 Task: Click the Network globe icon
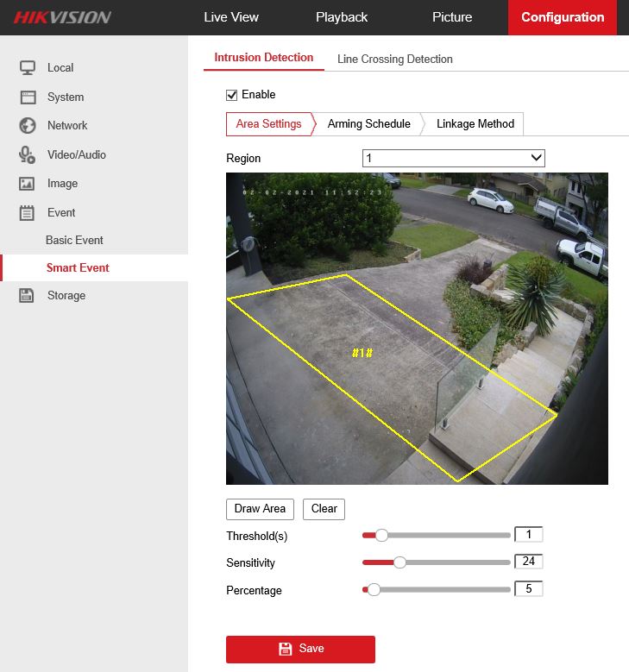(28, 126)
